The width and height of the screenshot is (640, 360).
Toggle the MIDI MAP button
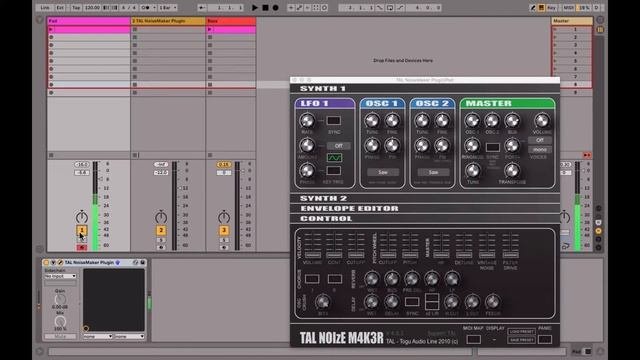473,339
